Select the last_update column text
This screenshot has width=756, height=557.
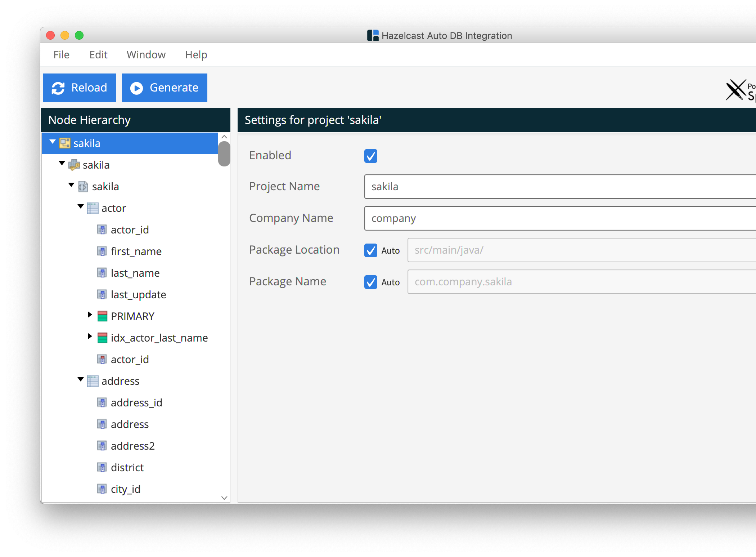[x=139, y=295]
